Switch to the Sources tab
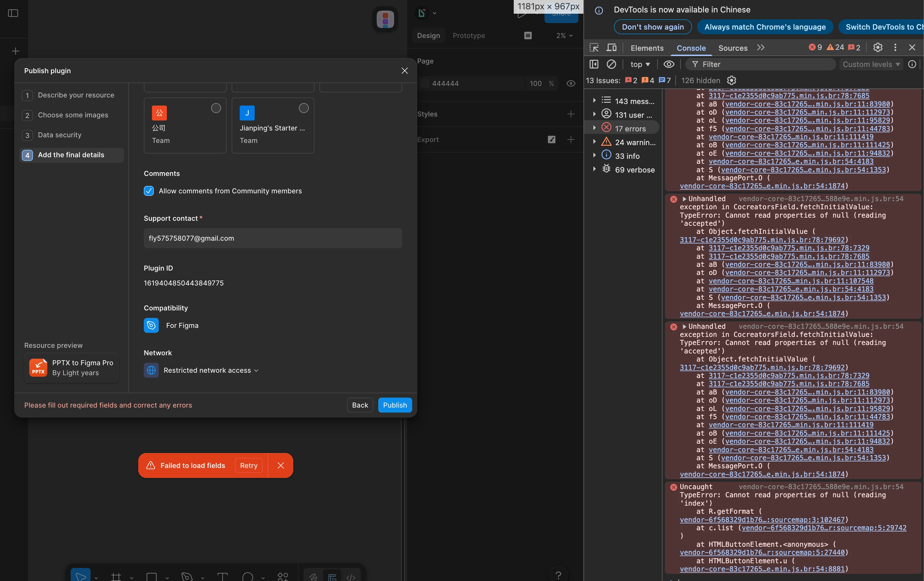 [x=733, y=48]
